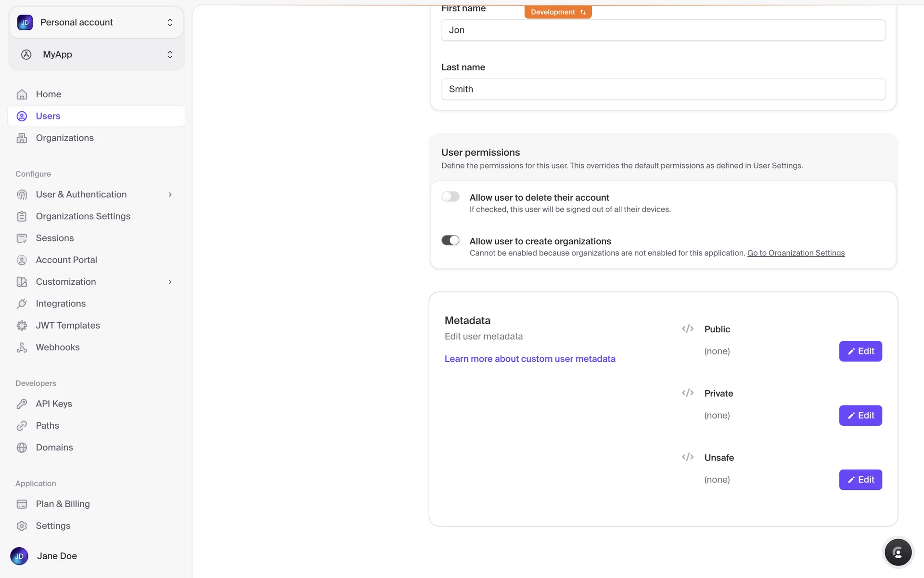Open Plan & Billing page

click(63, 504)
